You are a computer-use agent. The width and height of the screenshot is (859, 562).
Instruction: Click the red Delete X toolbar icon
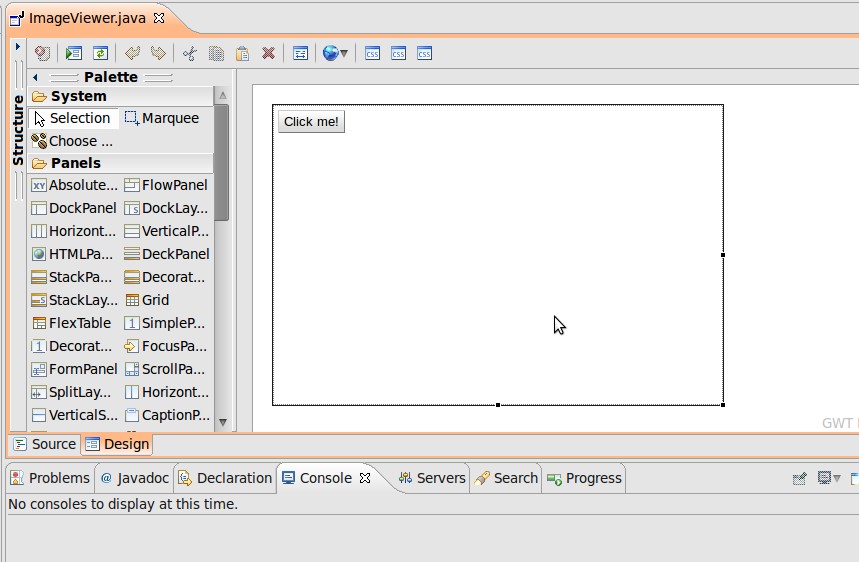pyautogui.click(x=268, y=54)
